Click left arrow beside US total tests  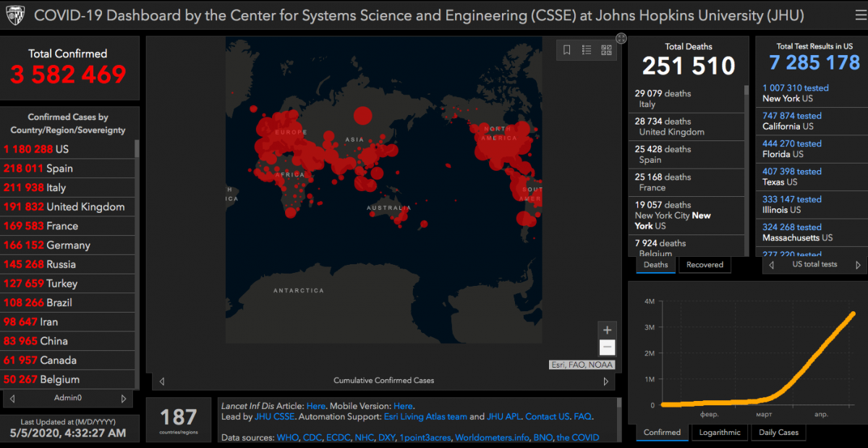[772, 265]
